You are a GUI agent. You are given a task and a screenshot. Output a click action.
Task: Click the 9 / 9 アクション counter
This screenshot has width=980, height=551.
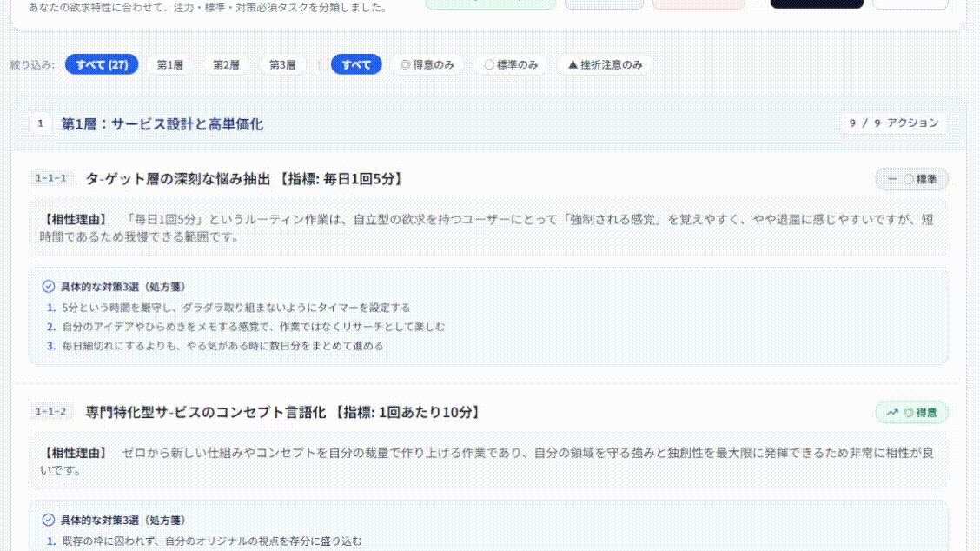pyautogui.click(x=894, y=123)
